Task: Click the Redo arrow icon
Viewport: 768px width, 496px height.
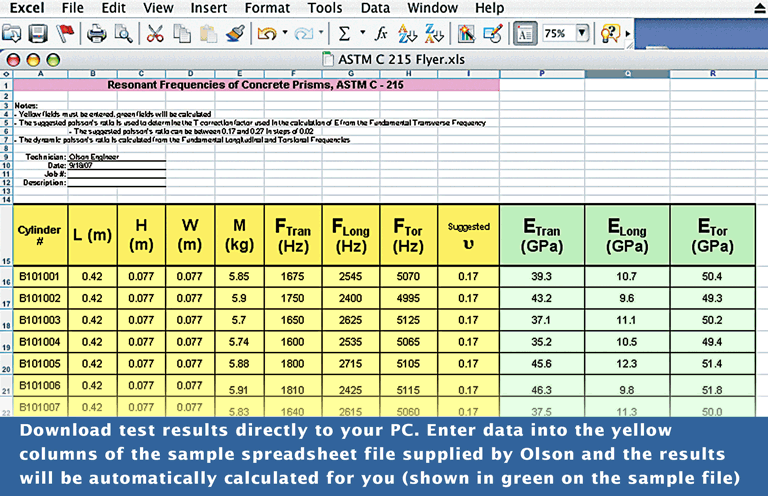Action: pyautogui.click(x=304, y=34)
